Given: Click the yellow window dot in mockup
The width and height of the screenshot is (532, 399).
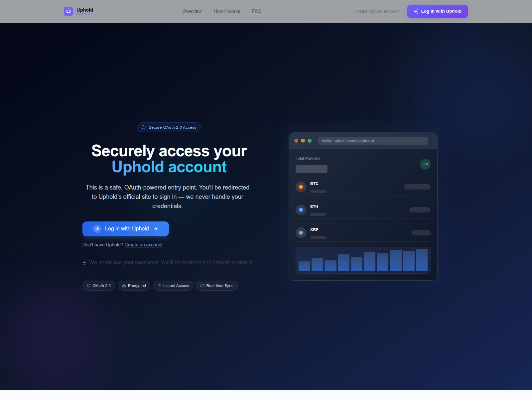Looking at the screenshot, I should [303, 141].
